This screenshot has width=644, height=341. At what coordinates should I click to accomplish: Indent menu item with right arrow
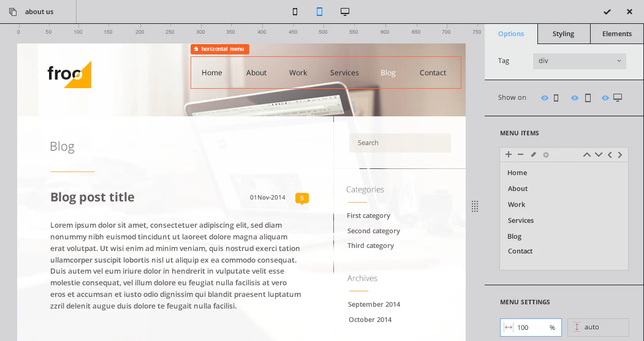(620, 155)
